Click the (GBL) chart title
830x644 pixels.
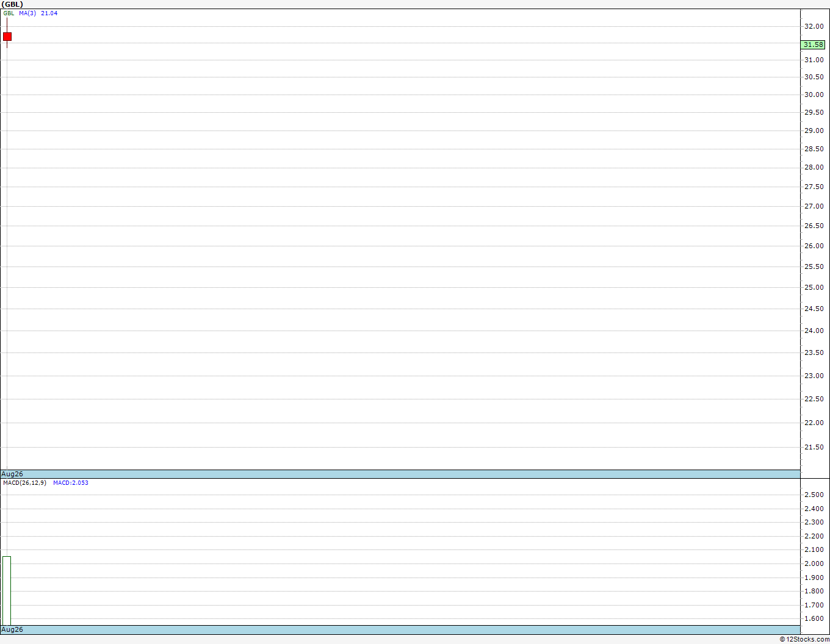pos(12,4)
